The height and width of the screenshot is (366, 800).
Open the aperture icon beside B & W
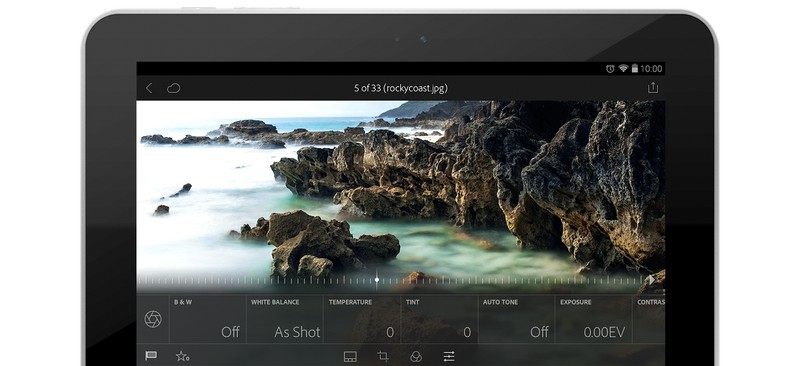(x=153, y=319)
